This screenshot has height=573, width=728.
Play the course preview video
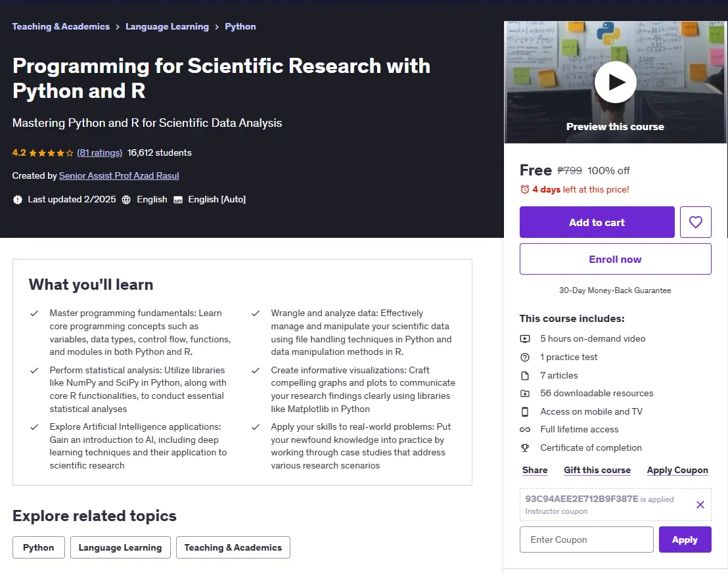tap(615, 82)
